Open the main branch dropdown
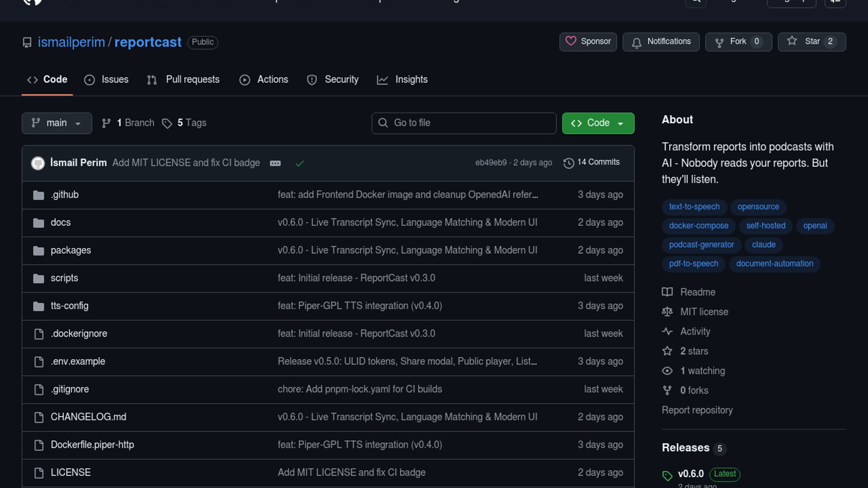868x488 pixels. (x=57, y=123)
